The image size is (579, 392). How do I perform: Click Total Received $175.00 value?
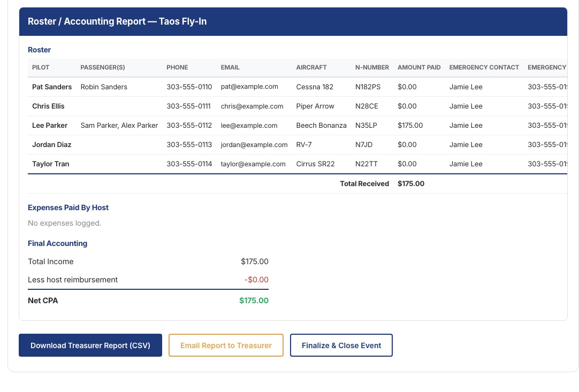pos(411,183)
